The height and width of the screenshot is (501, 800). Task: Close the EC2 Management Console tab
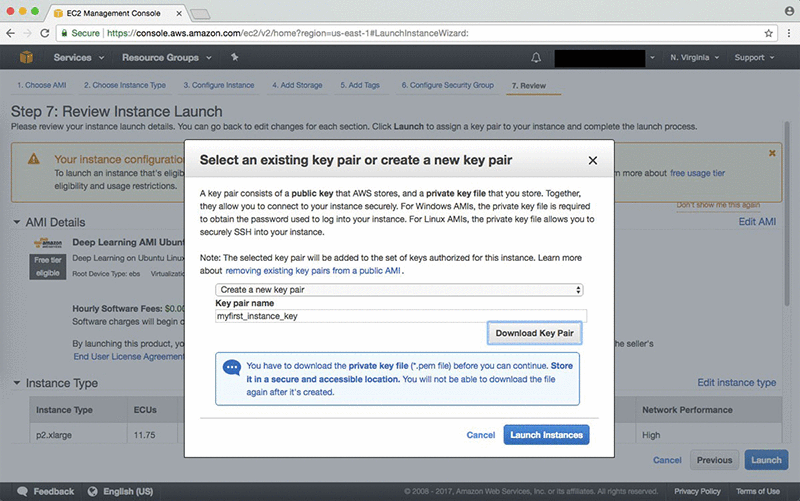[179, 13]
